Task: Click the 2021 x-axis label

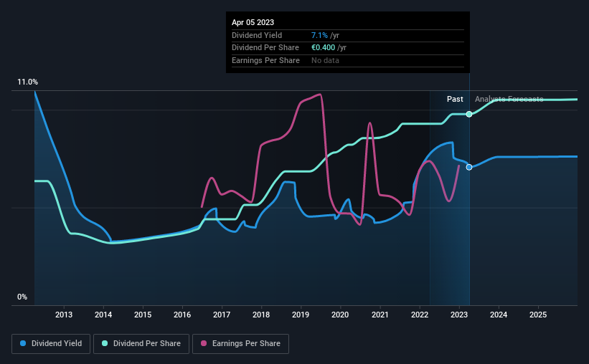Action: 380,315
